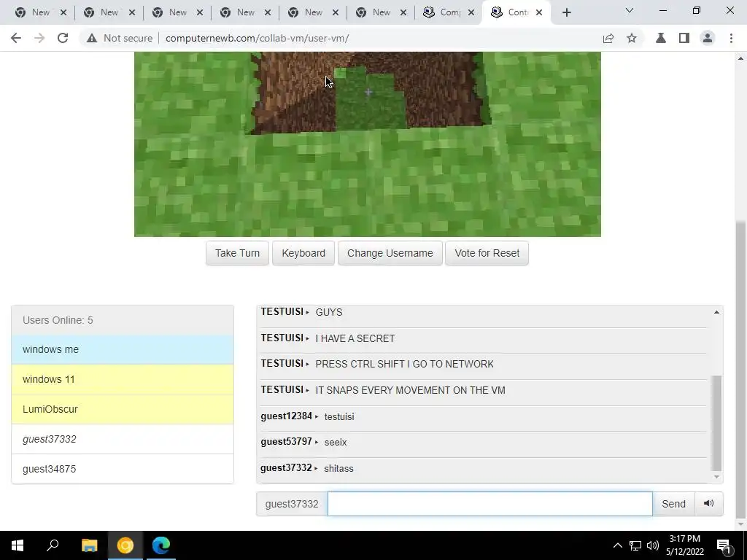This screenshot has height=560, width=747.
Task: Click Vote for Reset button
Action: [487, 253]
